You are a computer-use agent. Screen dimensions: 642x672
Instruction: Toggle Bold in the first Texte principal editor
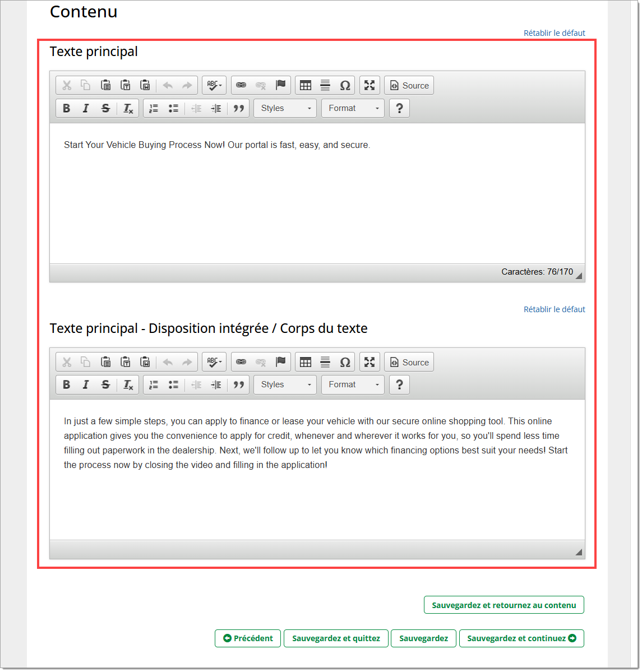tap(67, 108)
